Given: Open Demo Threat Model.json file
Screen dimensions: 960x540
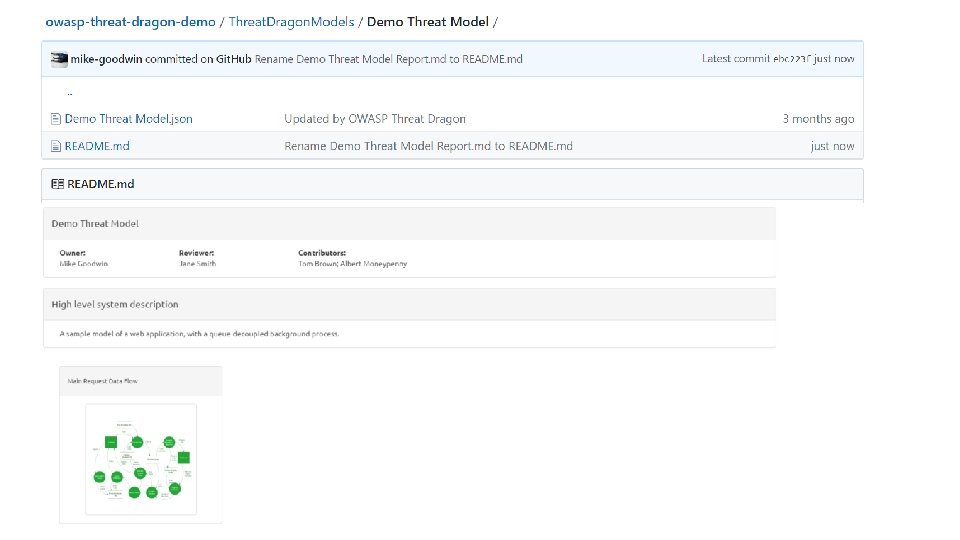Looking at the screenshot, I should click(x=129, y=119).
